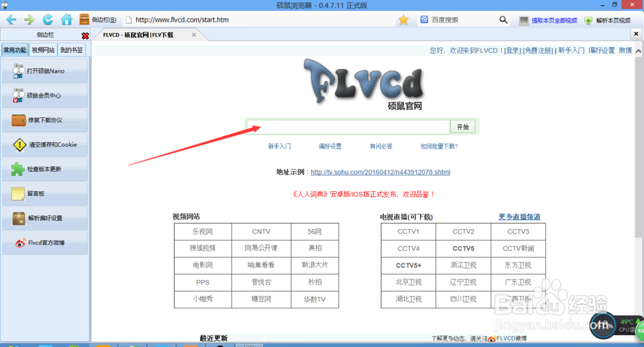
Task: Click 浙江卫视 live channel
Action: [463, 265]
